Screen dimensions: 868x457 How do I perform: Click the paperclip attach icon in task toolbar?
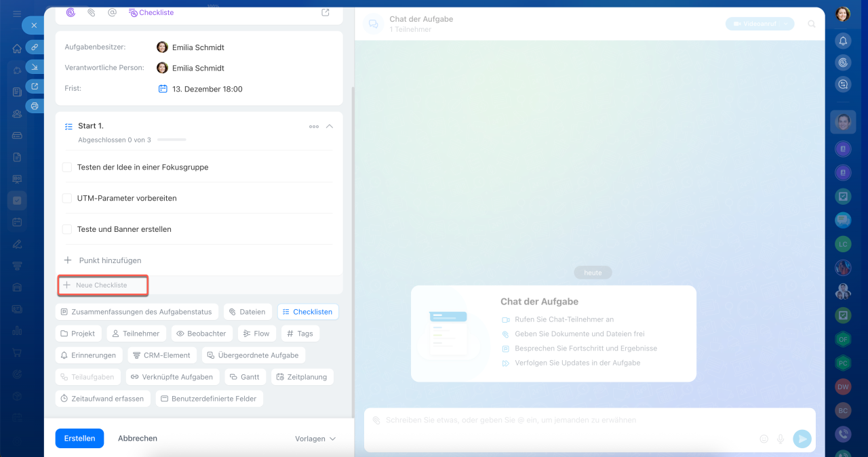pyautogui.click(x=92, y=12)
